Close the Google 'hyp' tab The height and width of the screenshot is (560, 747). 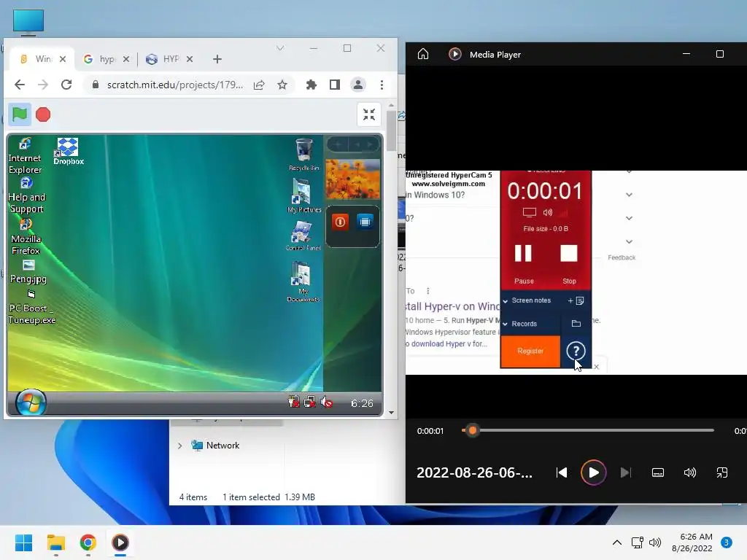pyautogui.click(x=125, y=59)
